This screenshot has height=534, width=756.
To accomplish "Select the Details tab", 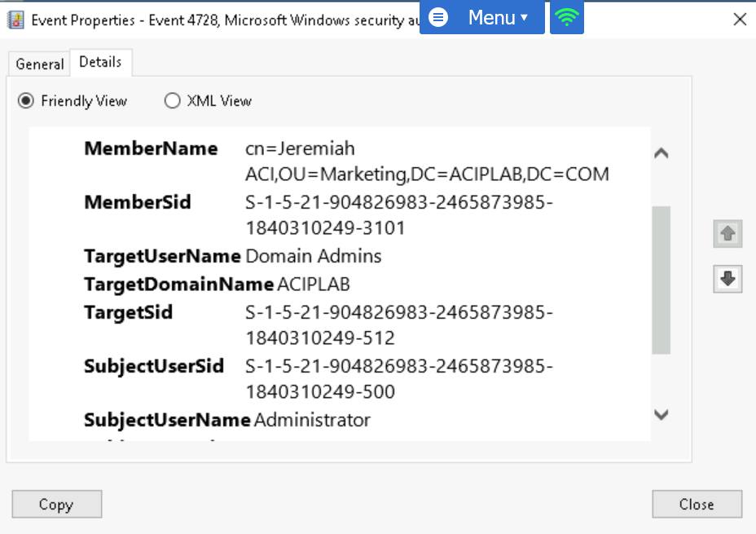I will point(100,62).
